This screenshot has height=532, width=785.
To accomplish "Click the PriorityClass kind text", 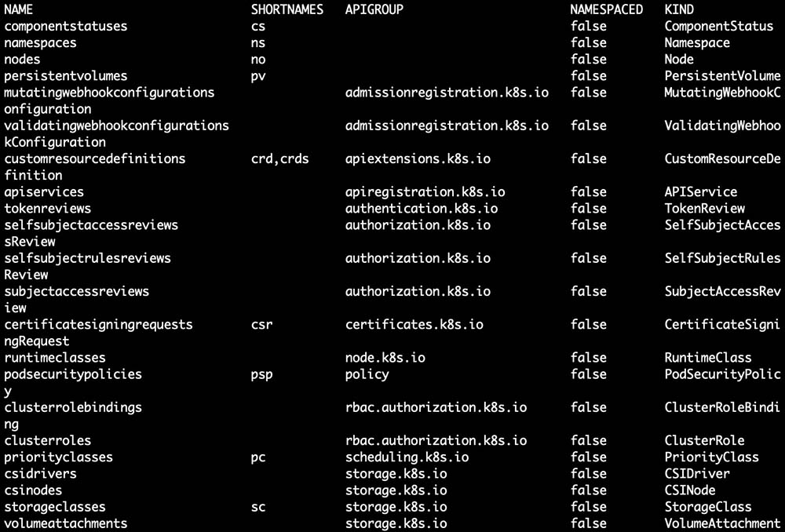I will [x=711, y=457].
